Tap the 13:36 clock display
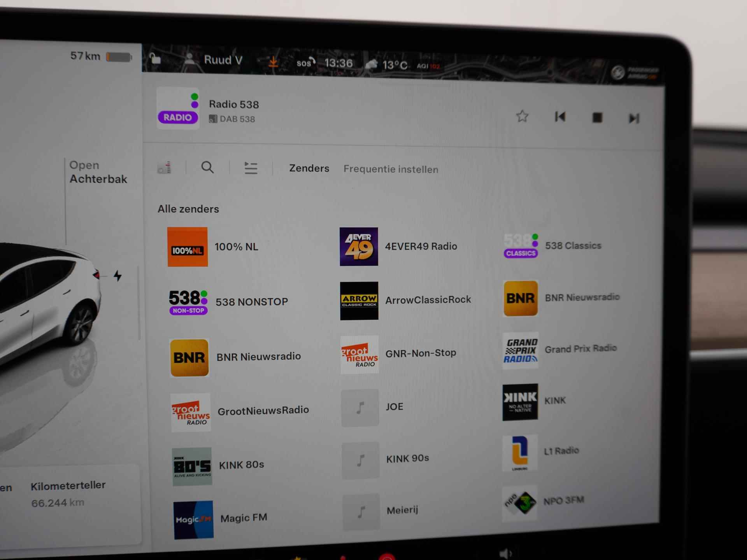This screenshot has width=747, height=560. tap(338, 63)
